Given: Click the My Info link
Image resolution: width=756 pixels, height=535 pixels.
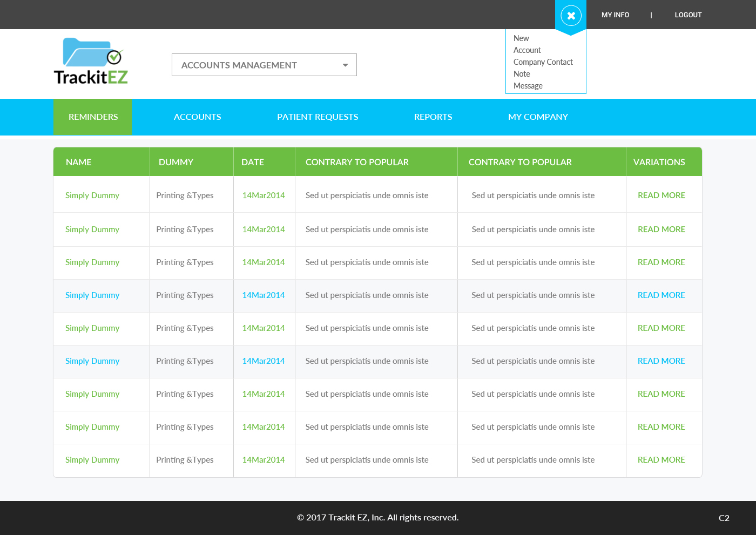Looking at the screenshot, I should tap(615, 15).
